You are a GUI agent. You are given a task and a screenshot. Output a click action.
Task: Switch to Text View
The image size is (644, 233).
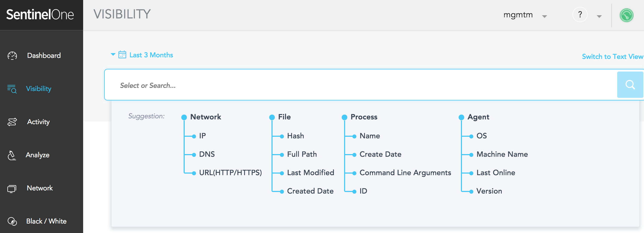[x=612, y=57]
